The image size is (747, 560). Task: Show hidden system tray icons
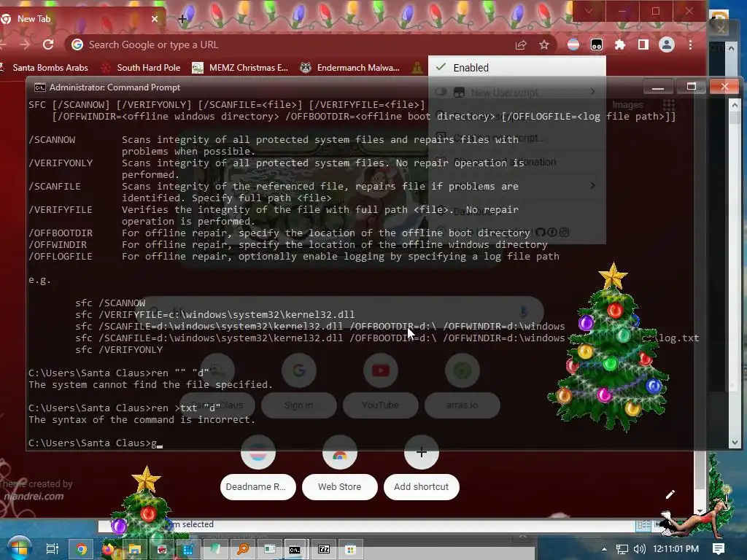point(604,549)
